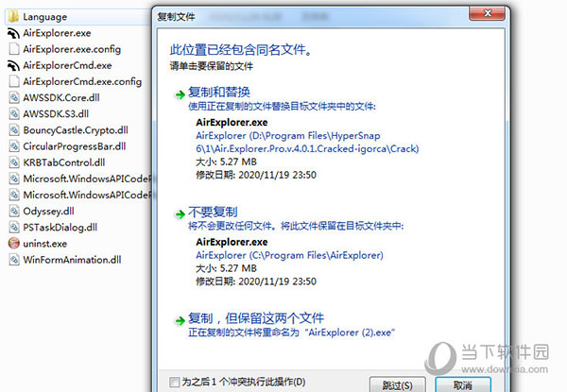This screenshot has width=567, height=392.
Task: Click the 此位置已经包含同名文件 heading
Action: tap(241, 49)
